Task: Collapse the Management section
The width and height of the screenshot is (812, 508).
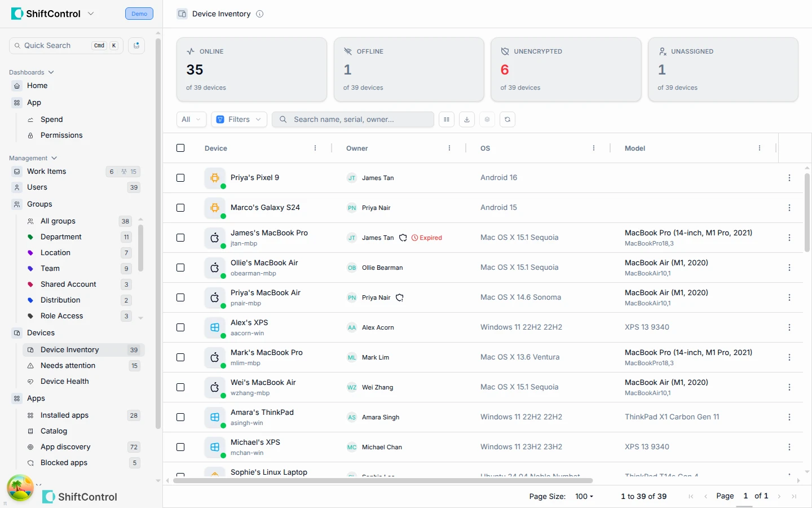Action: click(33, 158)
